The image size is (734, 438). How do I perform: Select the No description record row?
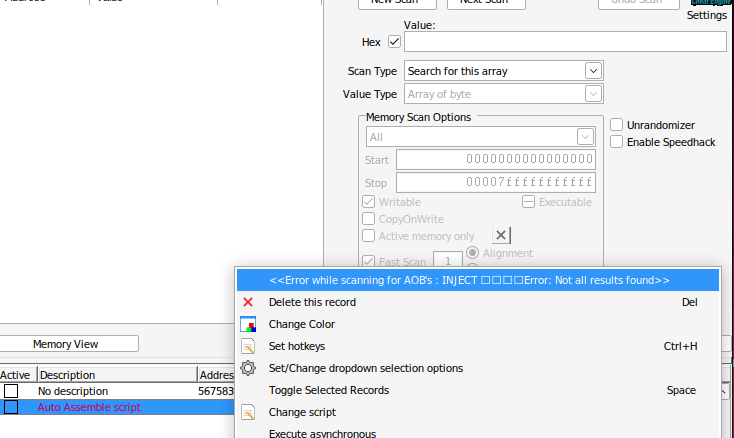coord(117,391)
